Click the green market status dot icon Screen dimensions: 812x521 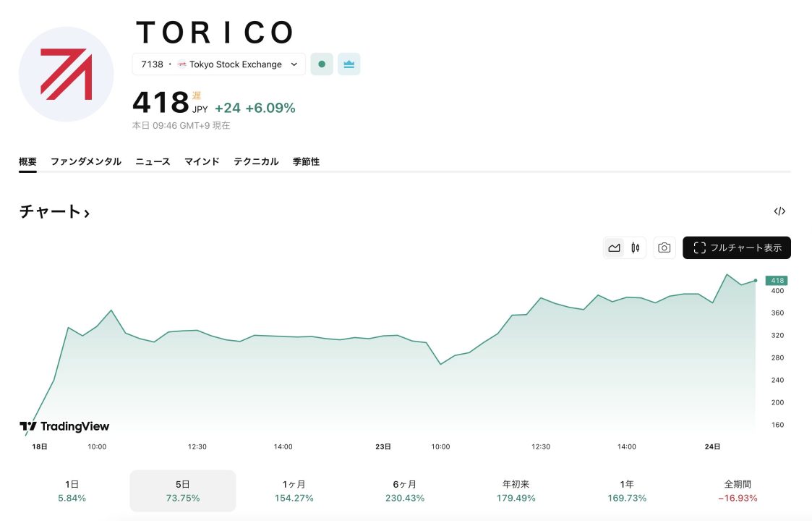(x=322, y=64)
